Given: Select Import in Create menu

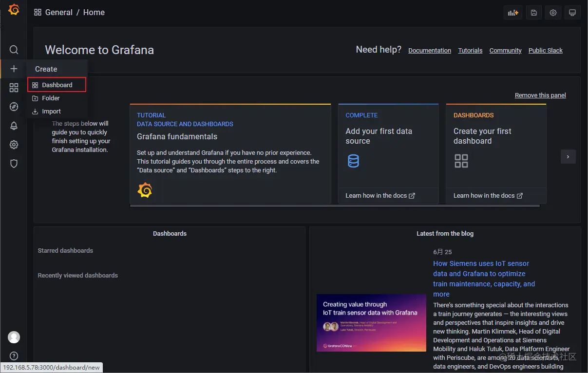Looking at the screenshot, I should [x=57, y=111].
